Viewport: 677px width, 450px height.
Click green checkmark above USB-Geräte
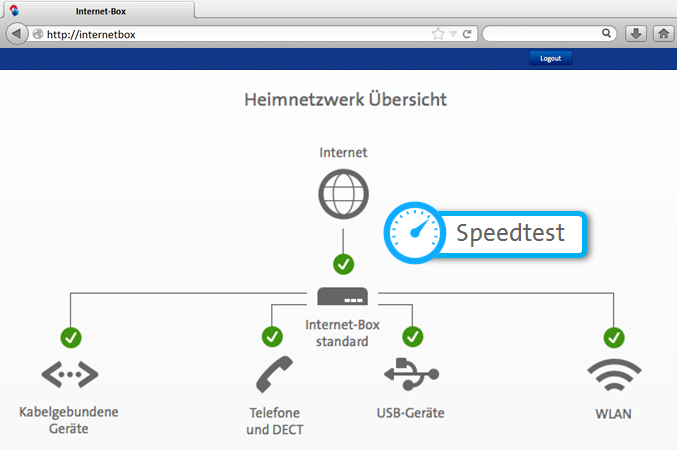point(412,336)
